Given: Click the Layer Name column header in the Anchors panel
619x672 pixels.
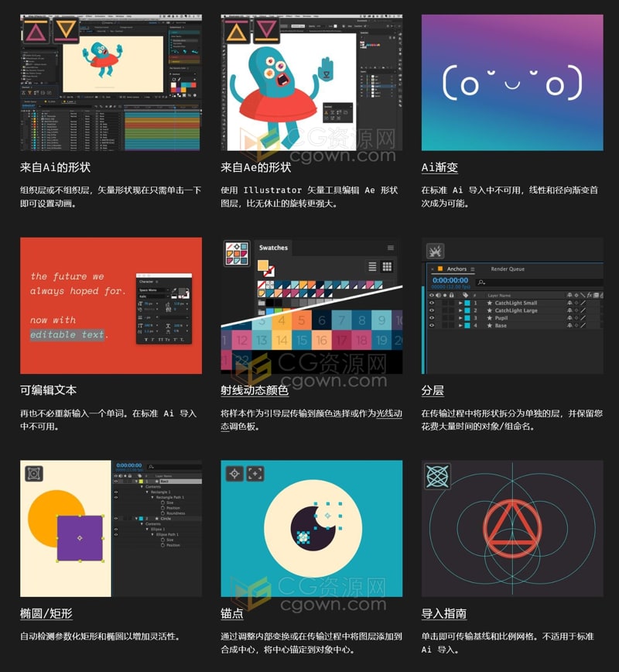Looking at the screenshot, I should click(499, 295).
